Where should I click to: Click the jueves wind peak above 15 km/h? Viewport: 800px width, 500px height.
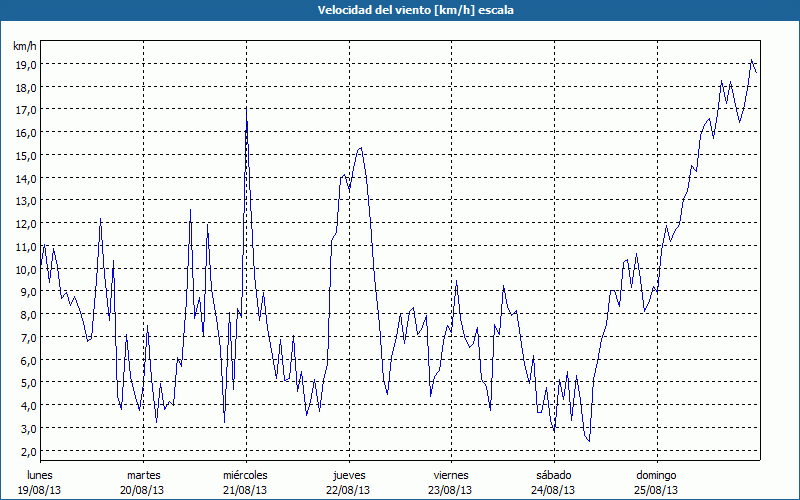coord(360,148)
